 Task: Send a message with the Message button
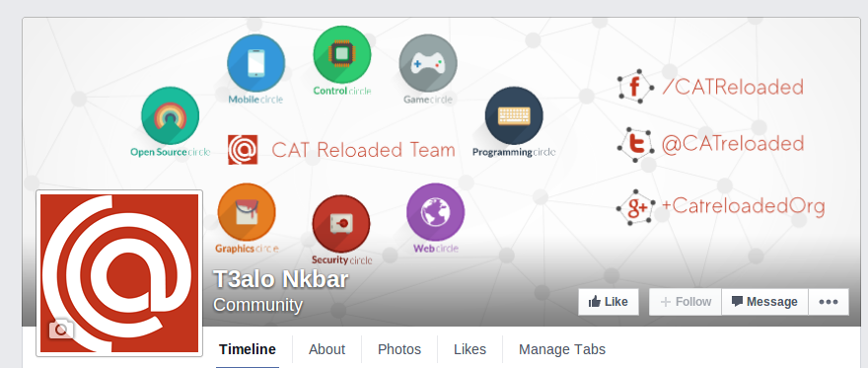pos(764,302)
